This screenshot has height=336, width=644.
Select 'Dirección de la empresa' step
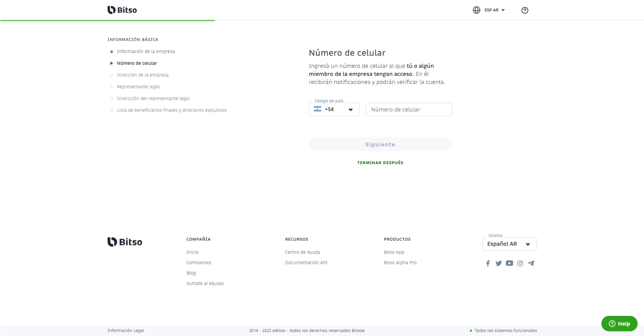(x=143, y=75)
